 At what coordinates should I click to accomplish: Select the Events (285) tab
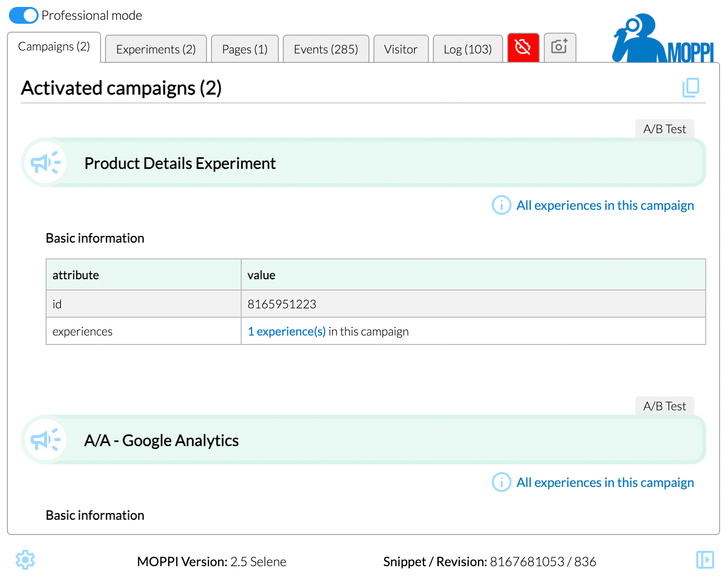pyautogui.click(x=326, y=49)
